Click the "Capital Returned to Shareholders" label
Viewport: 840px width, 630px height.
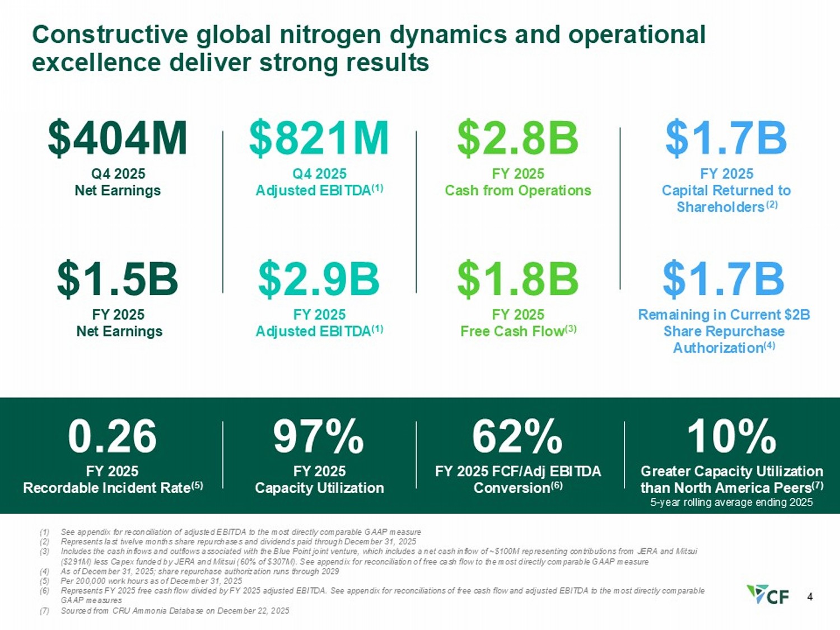(x=726, y=198)
